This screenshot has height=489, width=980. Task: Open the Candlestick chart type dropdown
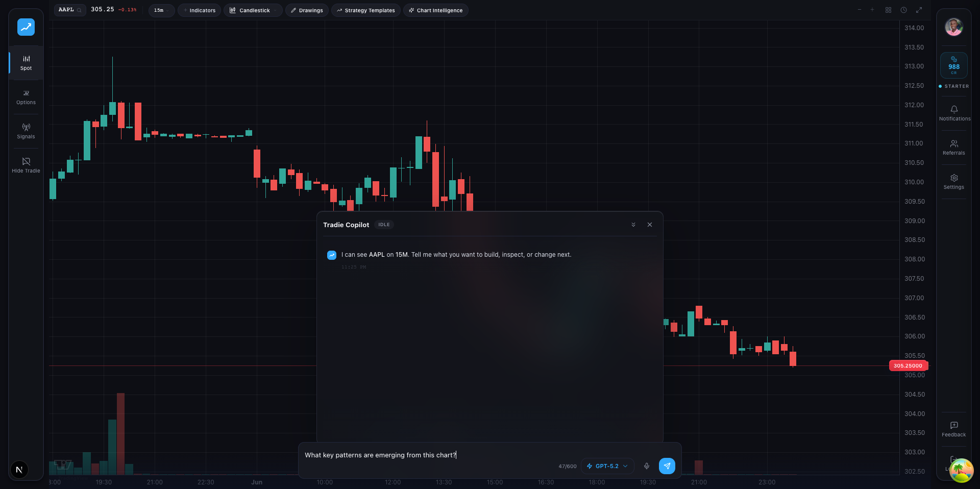[253, 10]
